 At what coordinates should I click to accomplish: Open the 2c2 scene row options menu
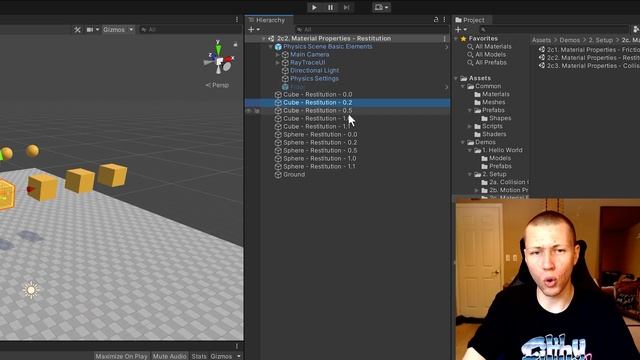pyautogui.click(x=444, y=38)
